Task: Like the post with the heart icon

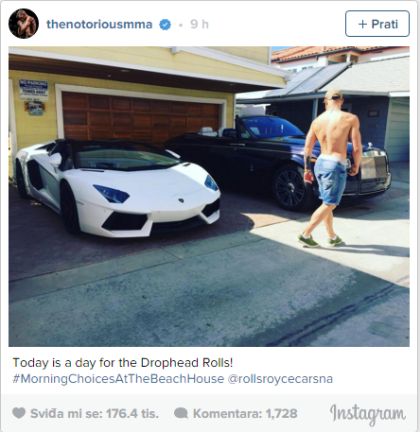Action: coord(19,413)
